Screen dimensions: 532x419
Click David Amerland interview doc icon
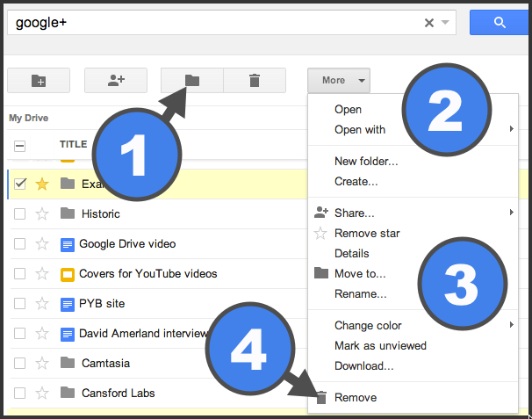pyautogui.click(x=68, y=335)
